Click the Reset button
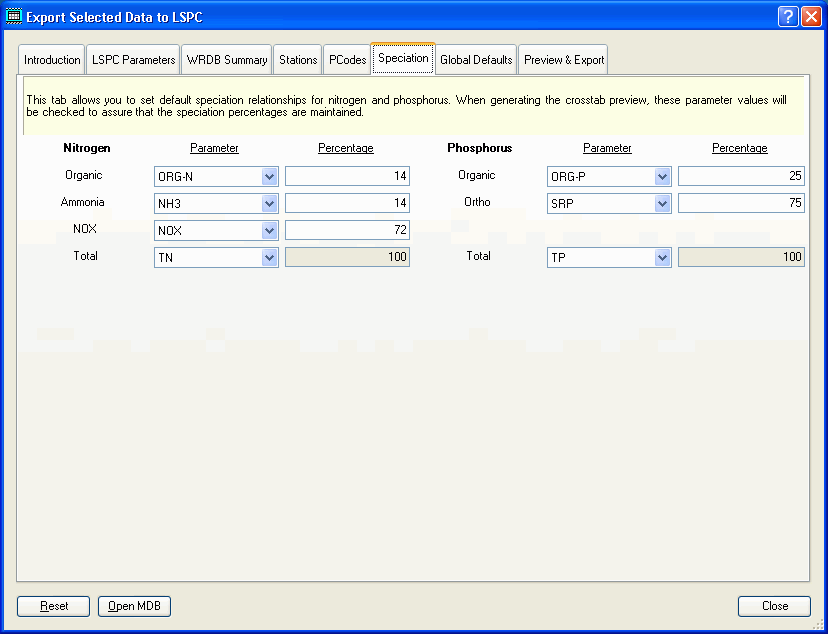828x634 pixels. point(53,606)
